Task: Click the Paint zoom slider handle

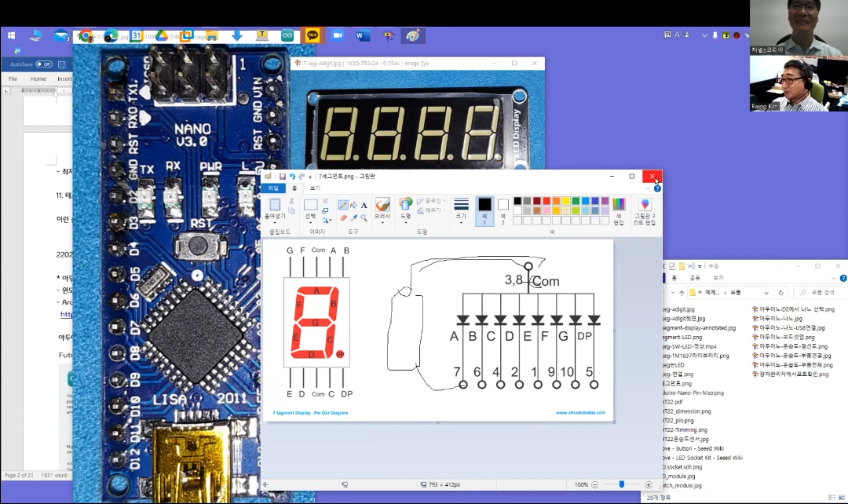Action: click(x=622, y=484)
